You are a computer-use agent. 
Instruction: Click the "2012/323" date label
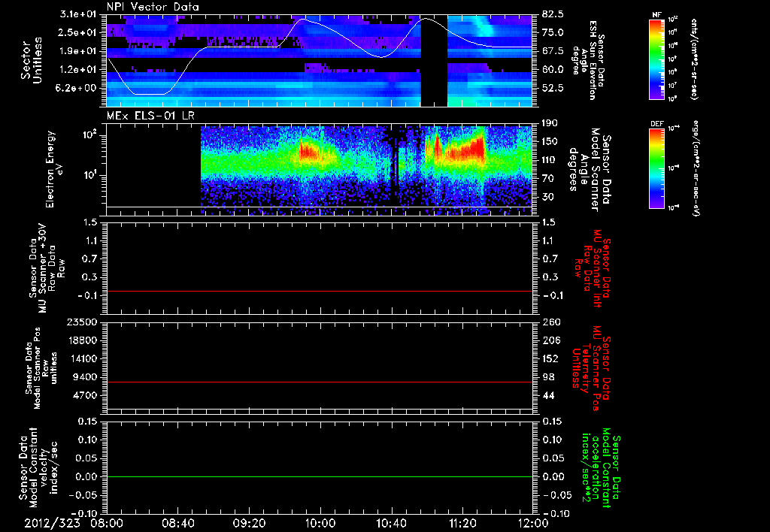53,523
